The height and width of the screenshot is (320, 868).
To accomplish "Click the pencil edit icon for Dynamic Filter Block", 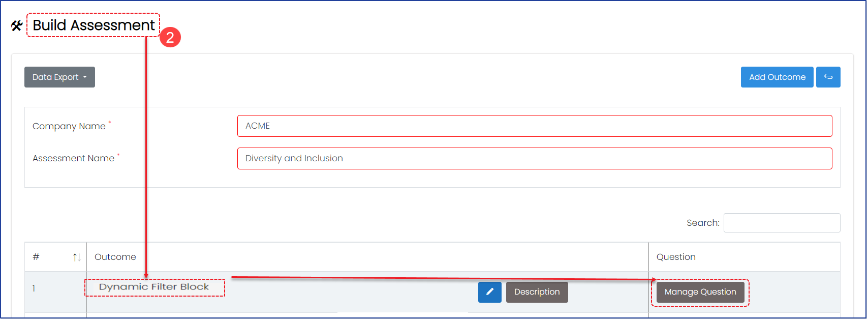I will tap(489, 292).
